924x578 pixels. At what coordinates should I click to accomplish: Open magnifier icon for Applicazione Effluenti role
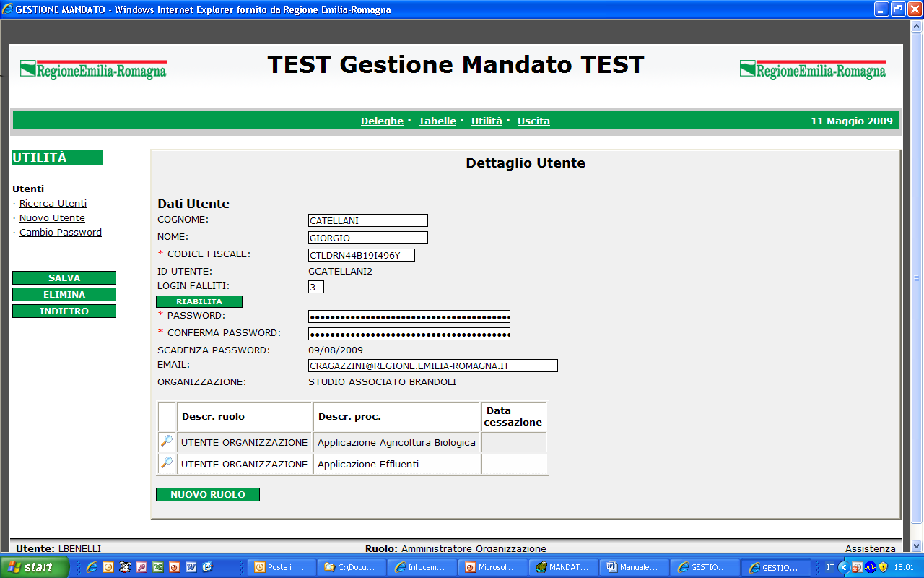167,463
